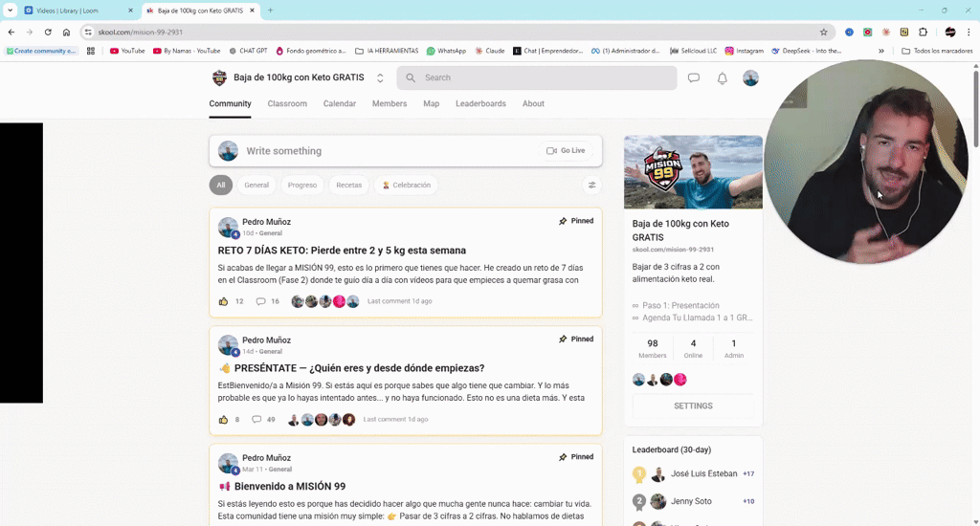Open the Claude bookmark
980x526 pixels.
tap(489, 51)
